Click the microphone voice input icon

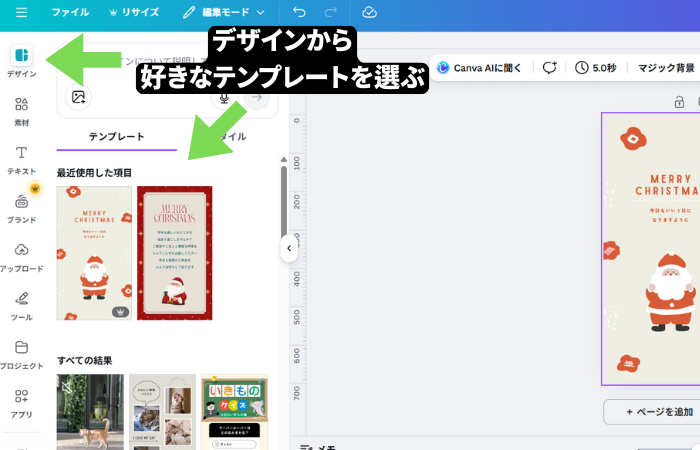coord(224,97)
